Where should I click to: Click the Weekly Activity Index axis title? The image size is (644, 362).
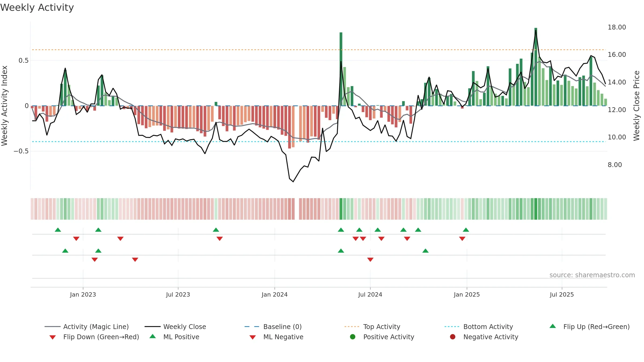5,106
